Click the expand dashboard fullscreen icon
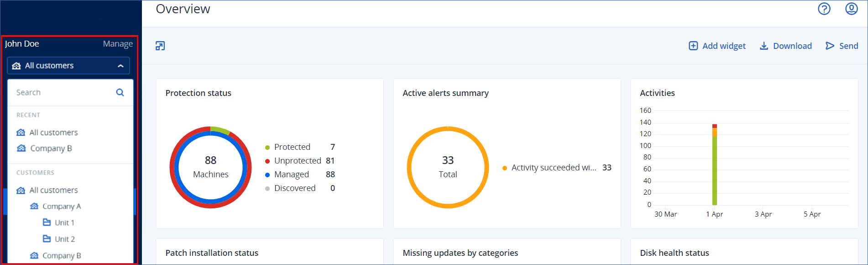 coord(160,46)
